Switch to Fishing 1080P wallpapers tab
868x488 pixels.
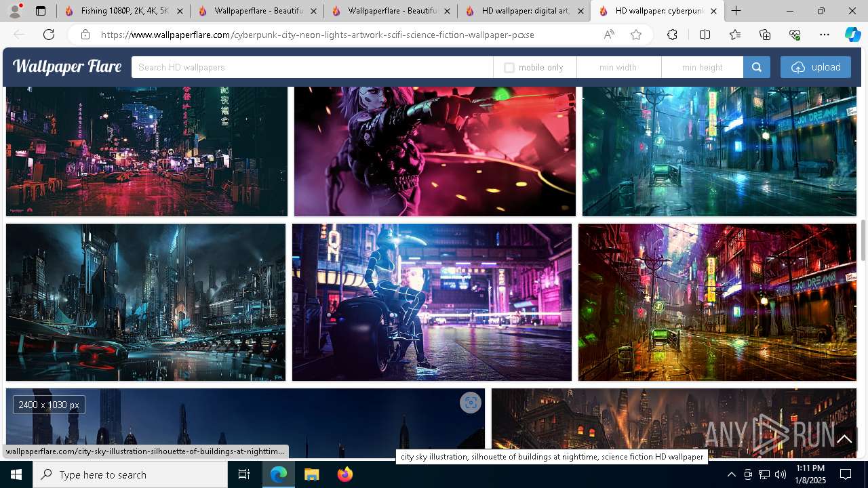(x=115, y=11)
